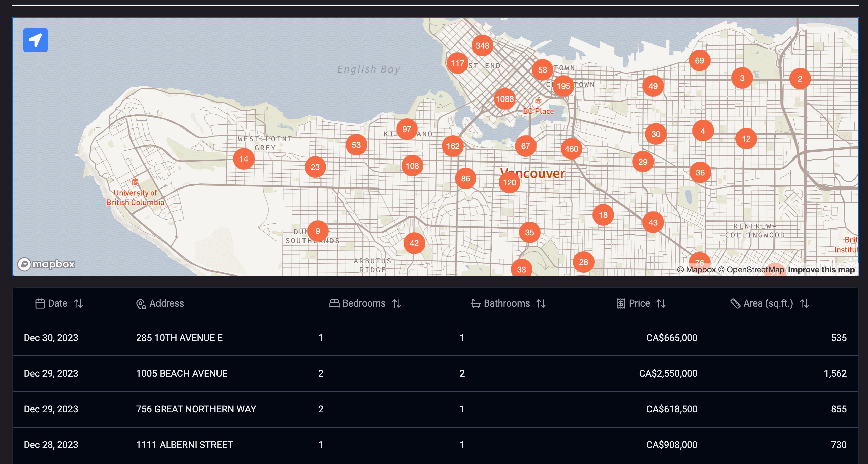
Task: Click the CA$665,000 price cell
Action: (672, 338)
